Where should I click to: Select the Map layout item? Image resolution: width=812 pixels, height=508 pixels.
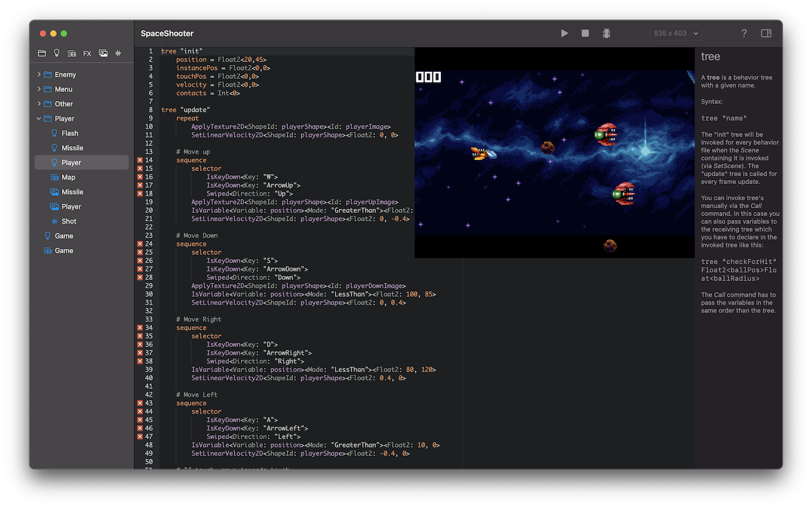(x=68, y=177)
